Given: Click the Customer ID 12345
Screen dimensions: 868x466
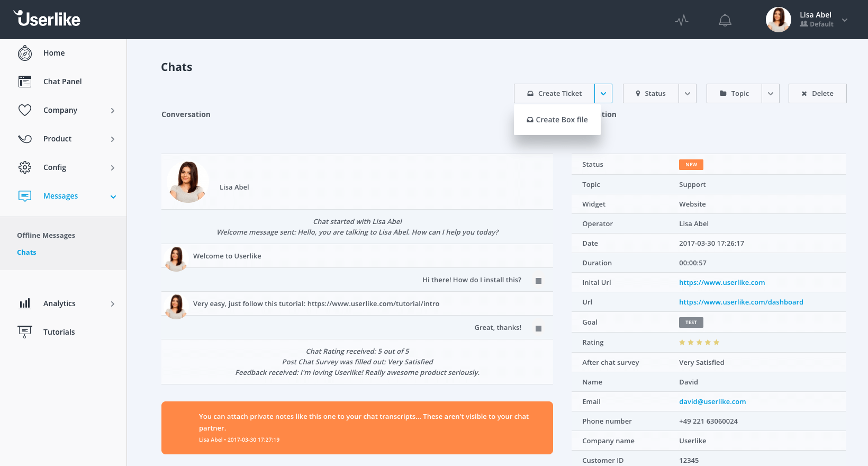Looking at the screenshot, I should click(689, 460).
